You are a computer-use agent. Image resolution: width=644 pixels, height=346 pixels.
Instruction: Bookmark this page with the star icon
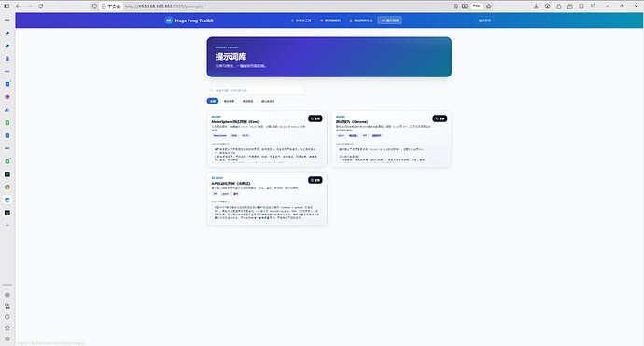(489, 7)
